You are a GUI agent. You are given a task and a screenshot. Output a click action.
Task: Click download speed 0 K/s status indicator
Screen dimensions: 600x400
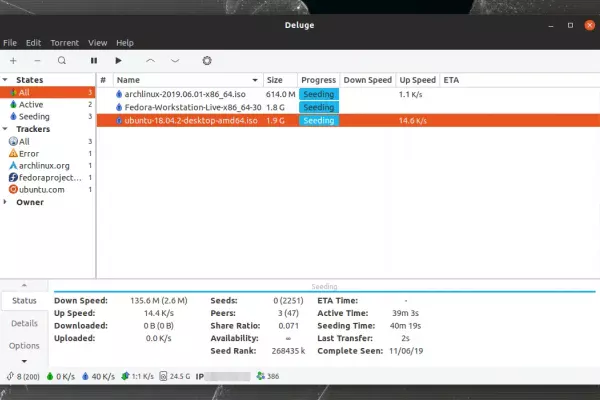(x=60, y=376)
